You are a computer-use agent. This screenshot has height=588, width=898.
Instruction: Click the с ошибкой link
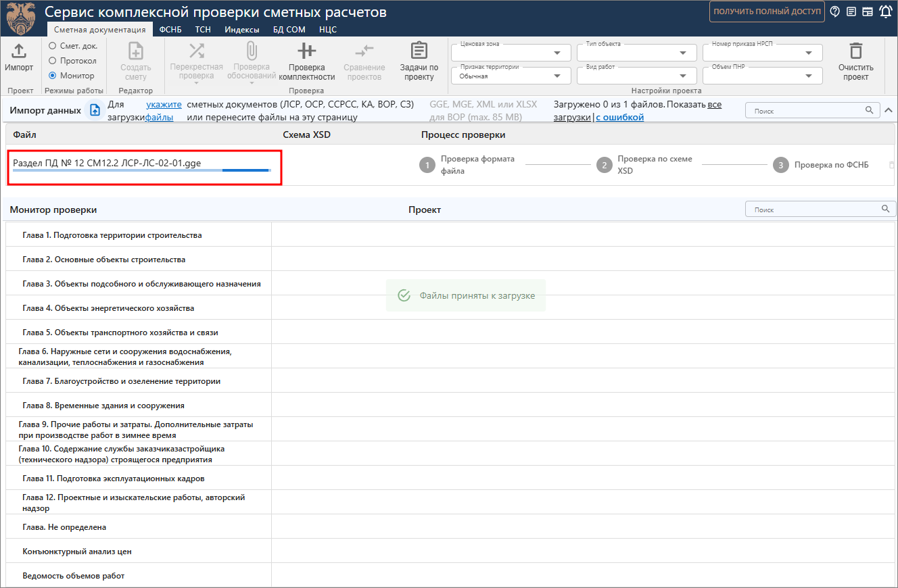pyautogui.click(x=619, y=117)
